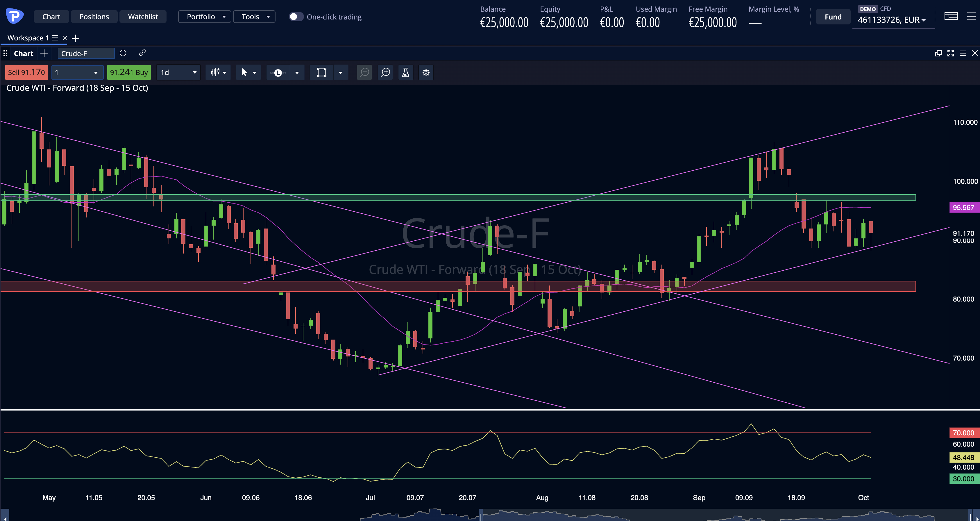Viewport: 980px width, 521px height.
Task: Open the 1d timeframe dropdown
Action: coord(178,72)
